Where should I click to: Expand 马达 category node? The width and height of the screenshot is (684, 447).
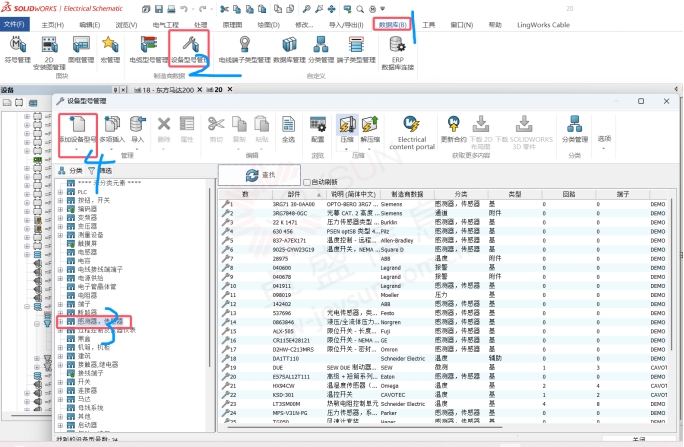click(61, 399)
